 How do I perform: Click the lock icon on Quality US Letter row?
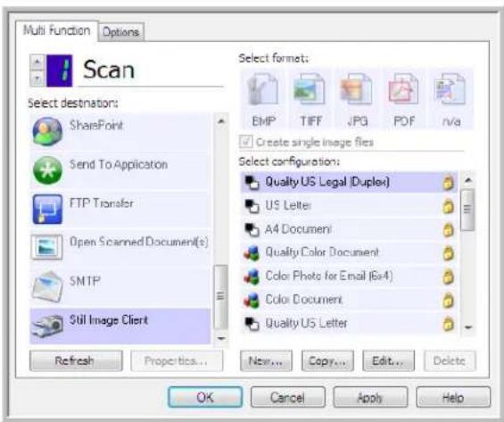click(448, 323)
